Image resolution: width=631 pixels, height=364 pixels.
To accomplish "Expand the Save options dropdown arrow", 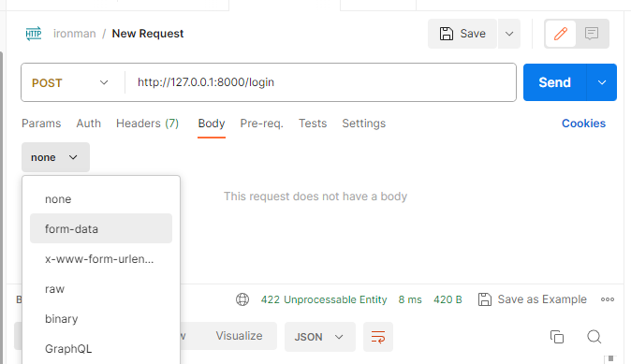I will tap(509, 34).
